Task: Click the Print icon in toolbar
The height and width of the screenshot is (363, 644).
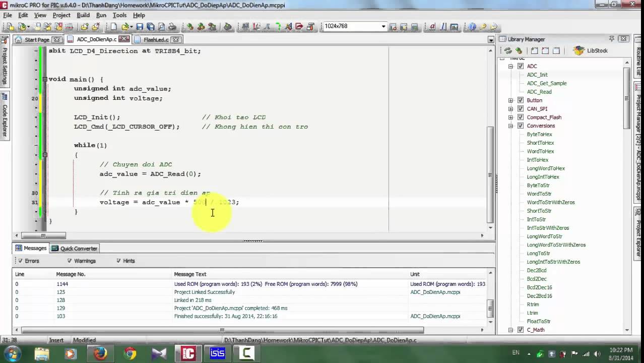Action: 172,27
